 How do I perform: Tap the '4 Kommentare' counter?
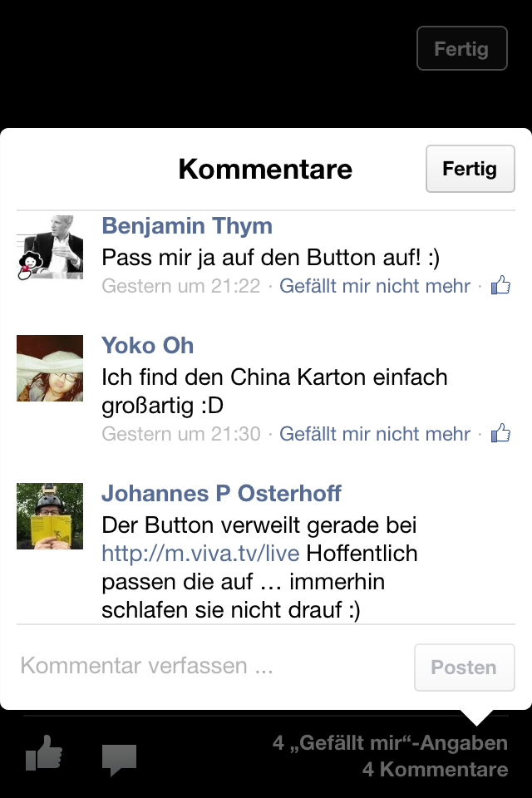[435, 769]
